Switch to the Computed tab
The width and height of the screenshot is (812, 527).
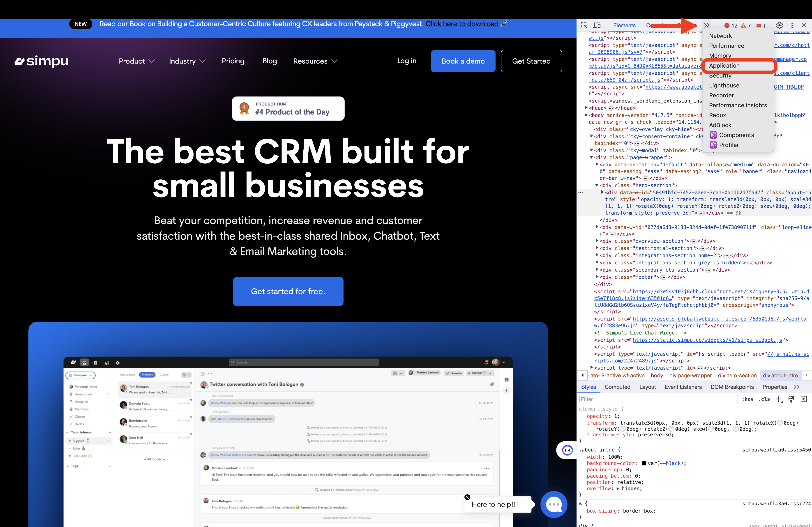pyautogui.click(x=617, y=387)
